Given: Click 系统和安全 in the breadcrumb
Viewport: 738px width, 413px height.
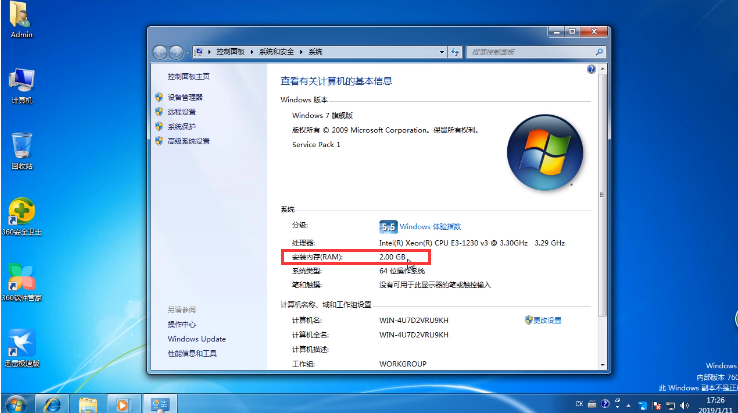Looking at the screenshot, I should pos(276,52).
